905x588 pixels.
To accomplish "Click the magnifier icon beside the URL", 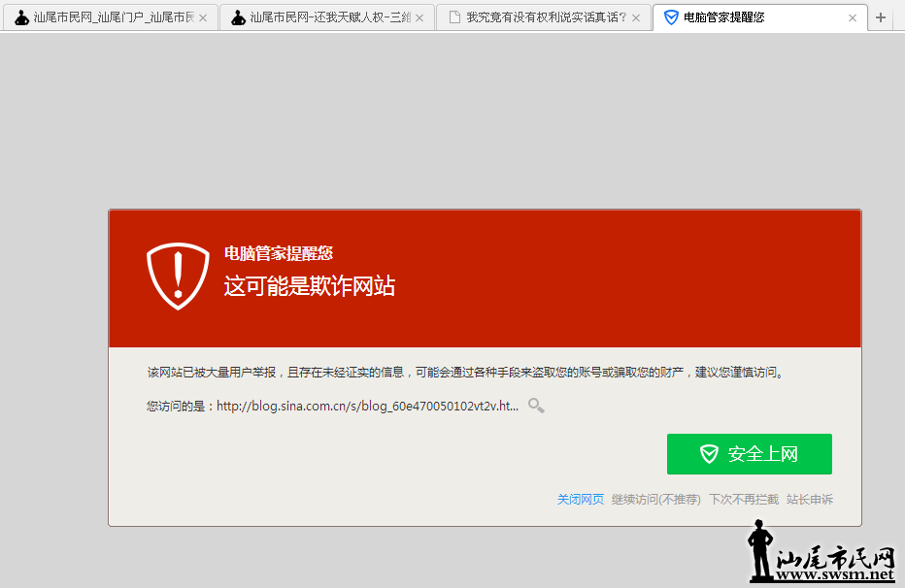I will pyautogui.click(x=535, y=406).
